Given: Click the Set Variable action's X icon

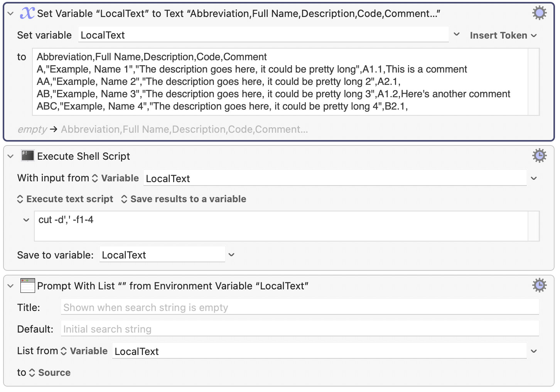Looking at the screenshot, I should pyautogui.click(x=27, y=13).
